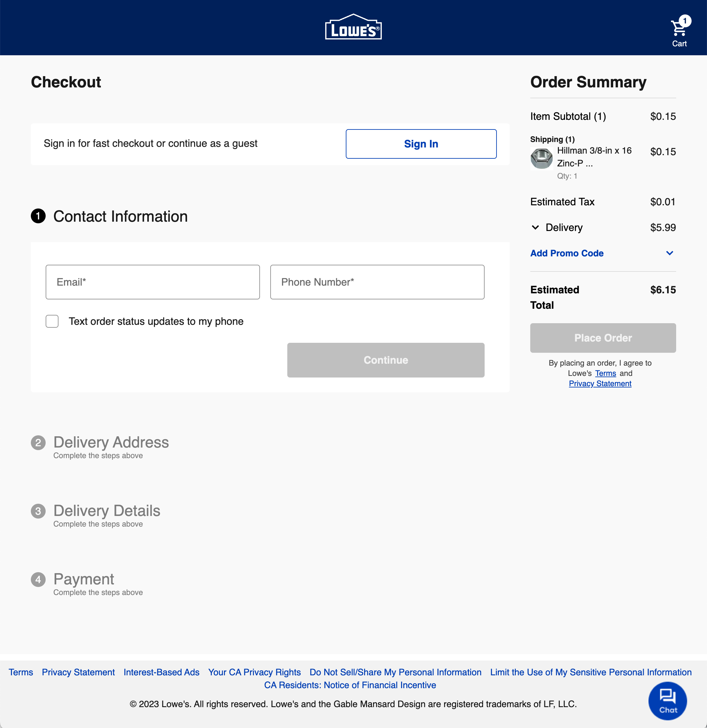Enable text order status updates

[52, 321]
